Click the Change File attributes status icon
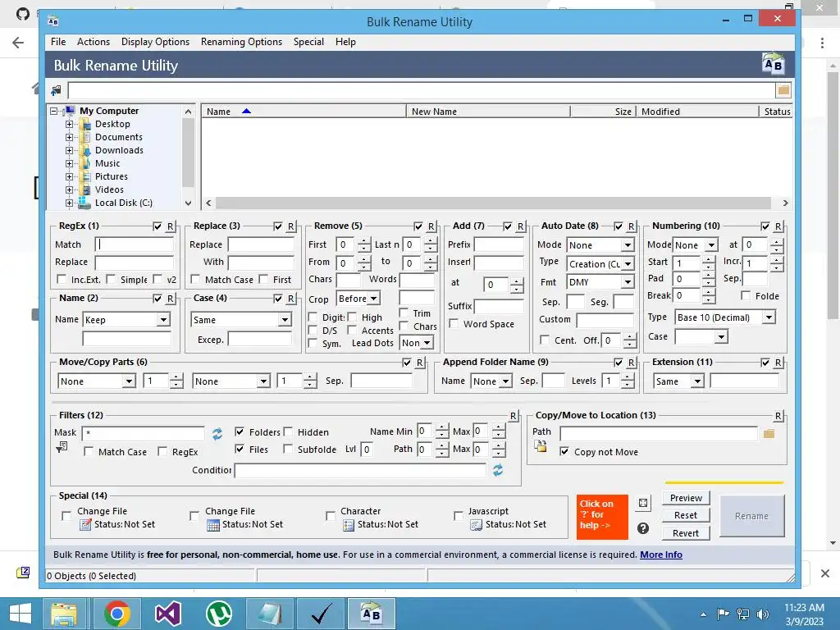The width and height of the screenshot is (840, 630). point(85,525)
